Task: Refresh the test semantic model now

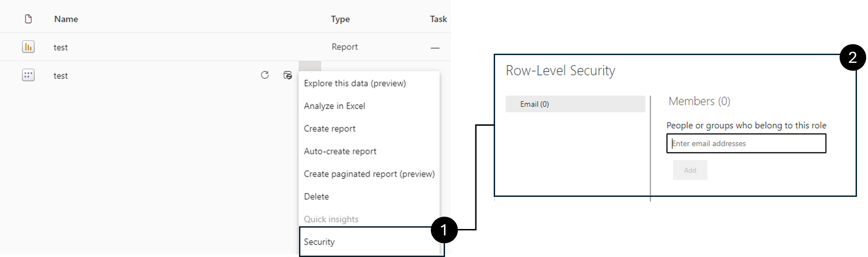Action: click(265, 75)
